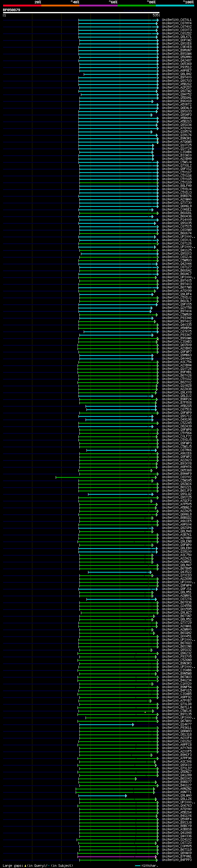Select the UniRef100_Q9LEN8 label
197x868 pixels.
tap(176, 542)
